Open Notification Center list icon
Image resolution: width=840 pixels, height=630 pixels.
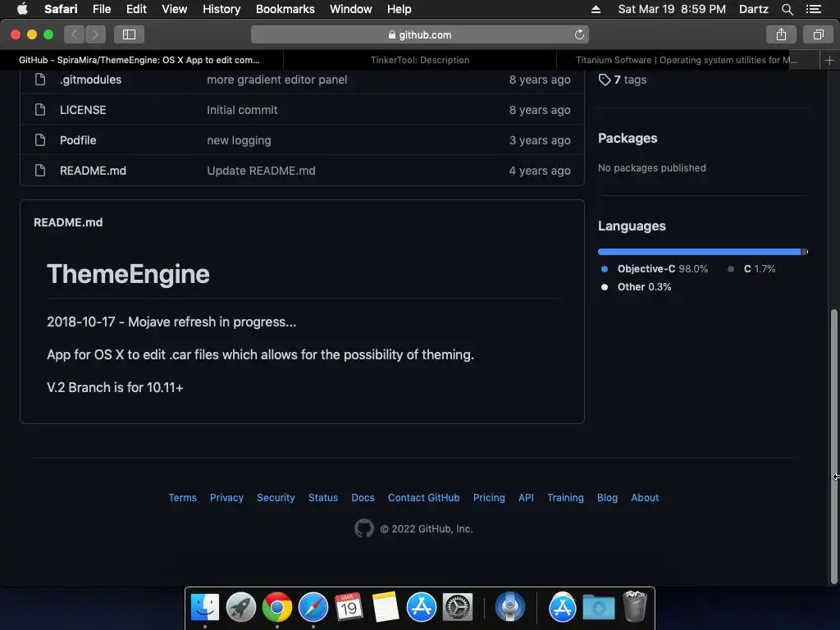click(814, 9)
